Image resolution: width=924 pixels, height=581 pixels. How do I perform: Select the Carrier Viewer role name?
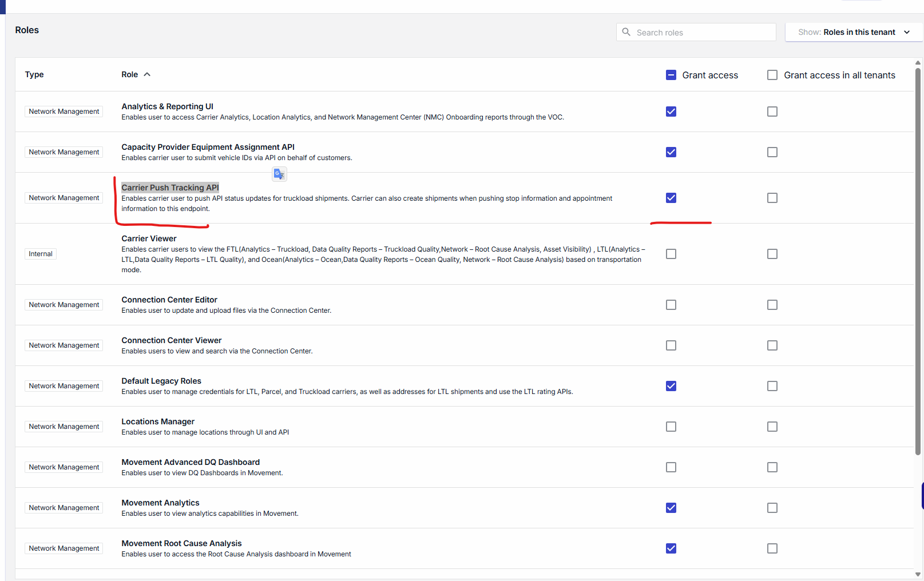149,238
